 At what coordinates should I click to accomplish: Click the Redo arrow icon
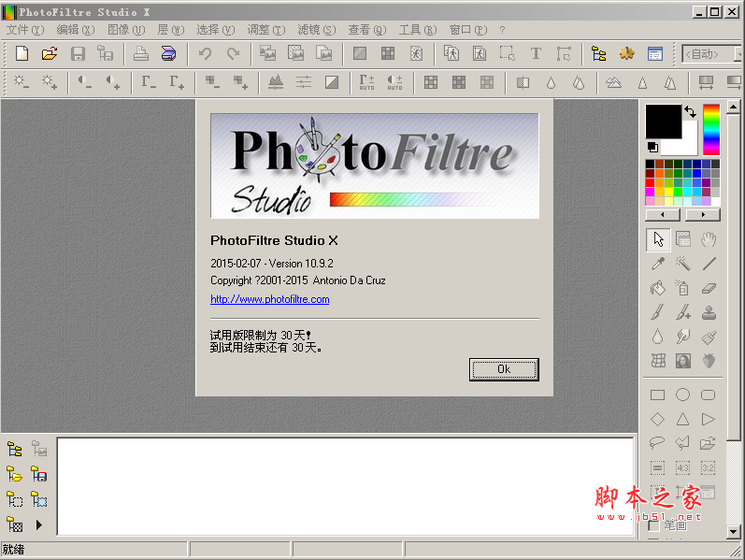point(234,53)
